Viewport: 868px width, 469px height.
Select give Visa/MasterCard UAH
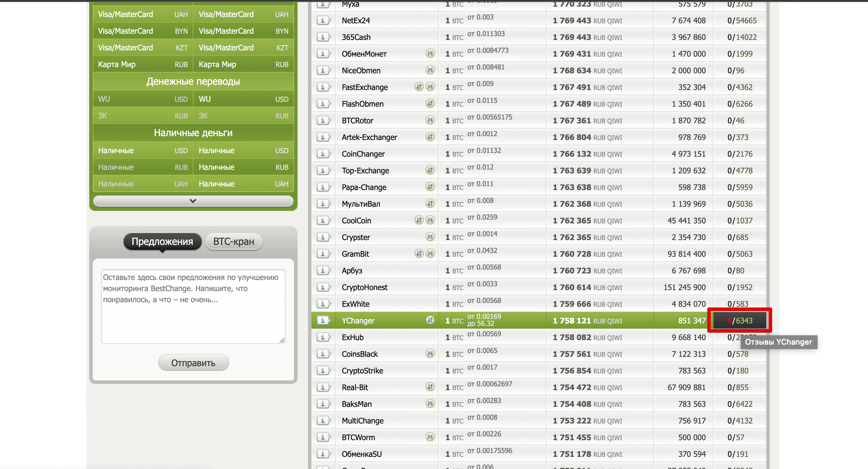143,15
